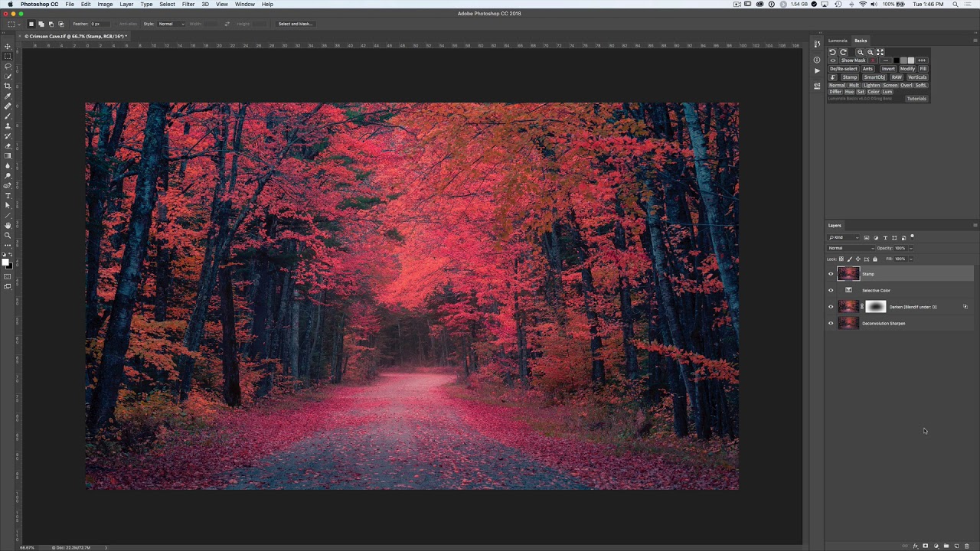Select the Dodge tool
This screenshot has height=551, width=980.
(8, 175)
